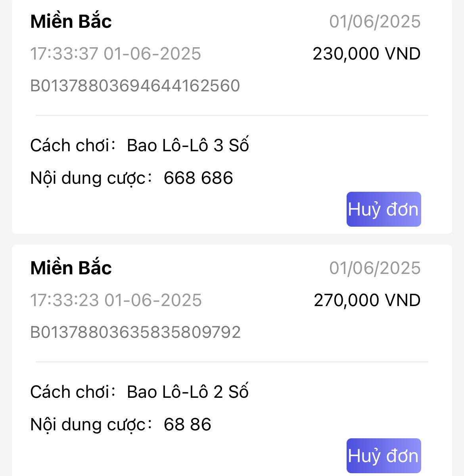Screen dimensions: 464x476
Task: Cancel the 230,000 VND Lô 3 Số order
Action: [383, 209]
